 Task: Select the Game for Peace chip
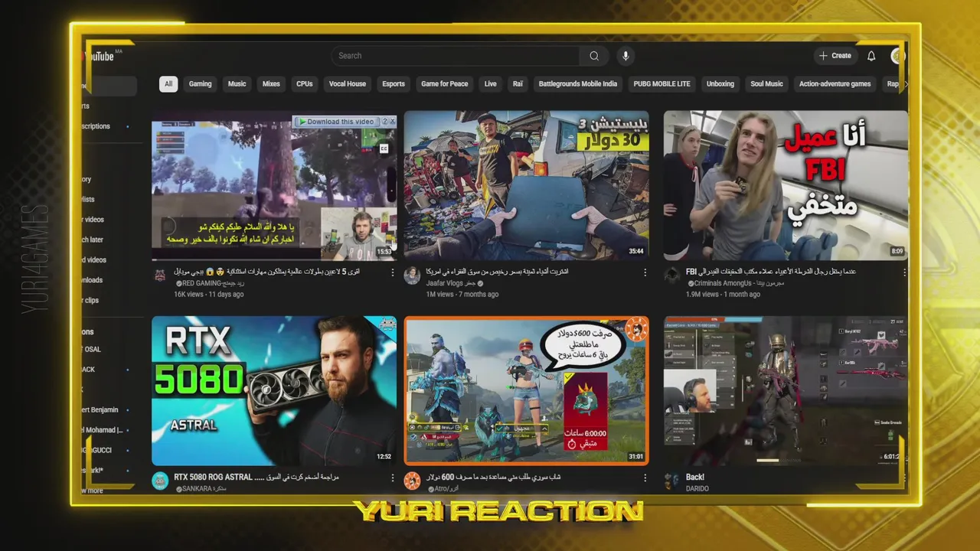coord(444,84)
